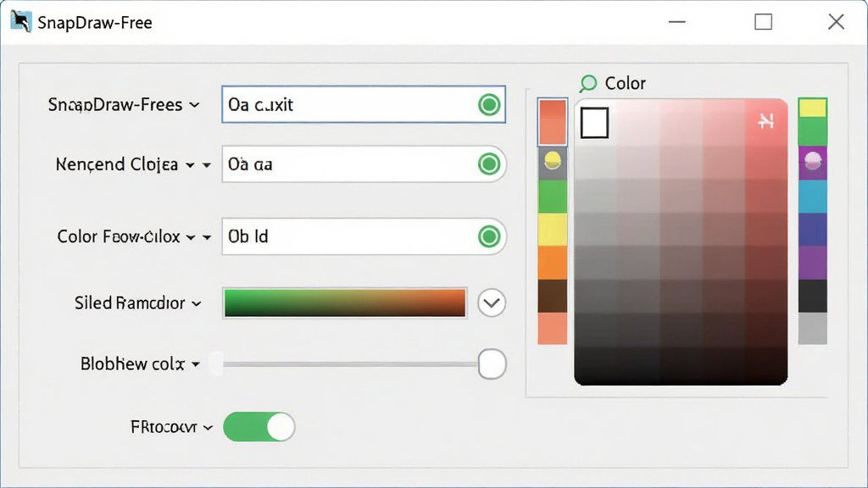Viewport: 868px width, 488px height.
Task: Select the highlighted red-orange swatch in left column
Action: click(553, 122)
